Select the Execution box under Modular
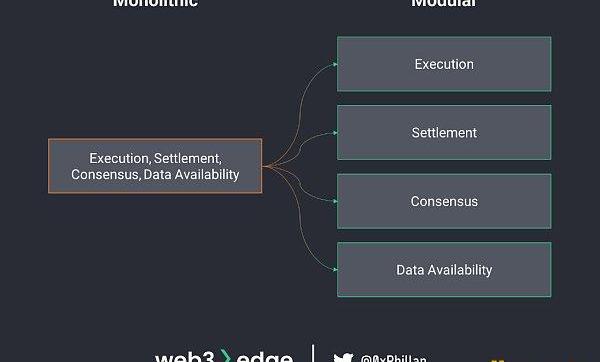Viewport: 600px width, 362px height. [444, 64]
